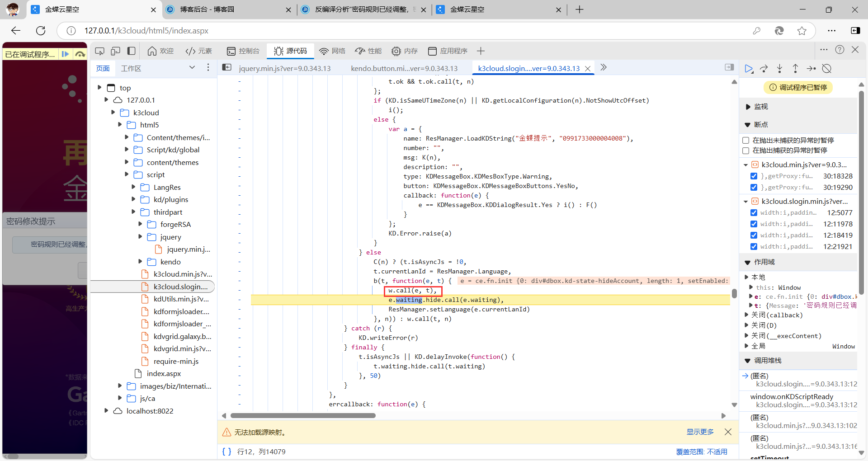Click the step out of function icon
Screen dimensions: 868x461
point(795,69)
